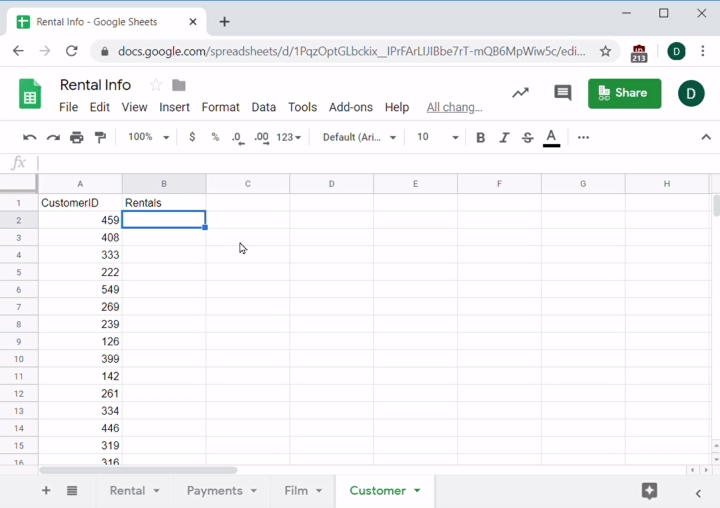The height and width of the screenshot is (508, 720).
Task: Click the formula bar input field
Action: coord(370,163)
